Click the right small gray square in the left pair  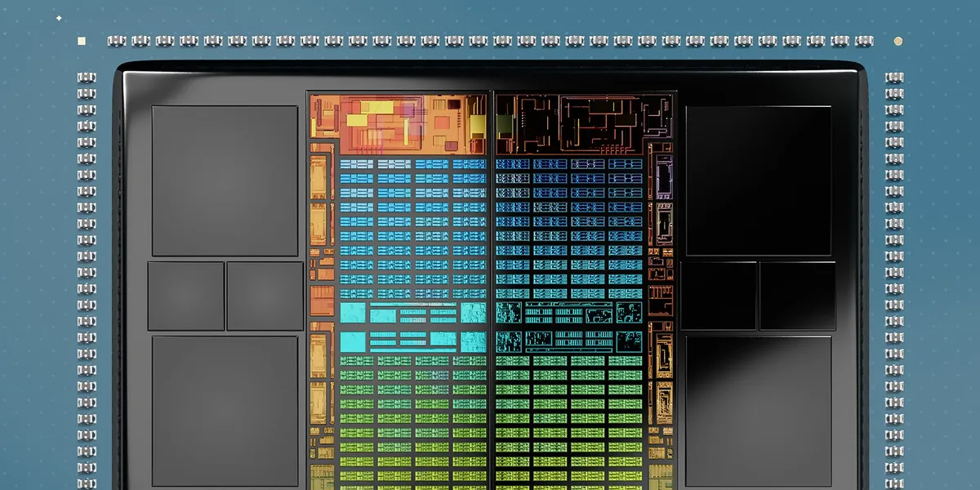pos(265,296)
